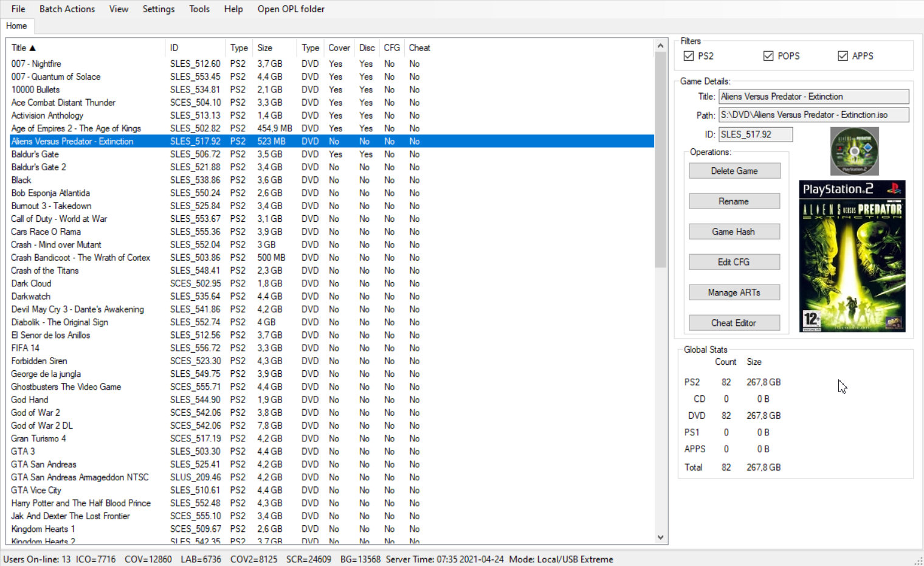The width and height of the screenshot is (924, 566).
Task: Select 007 - Nightfire in the list
Action: [331, 64]
